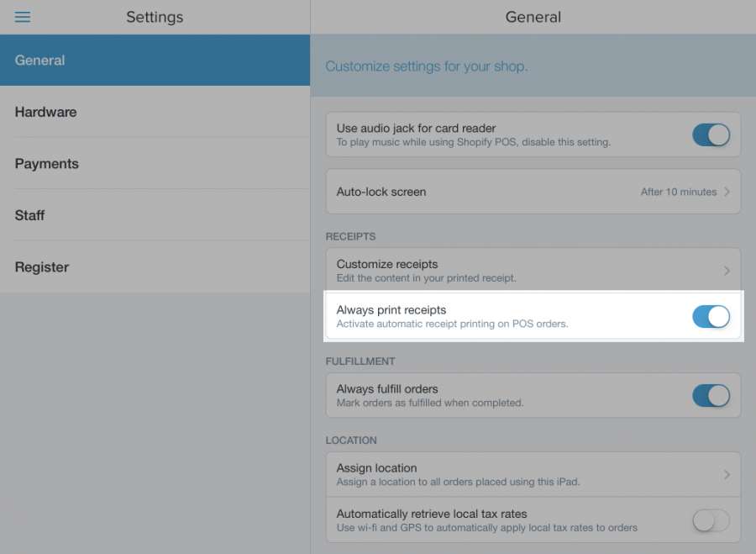
Task: Toggle audio jack for card reader
Action: click(711, 135)
